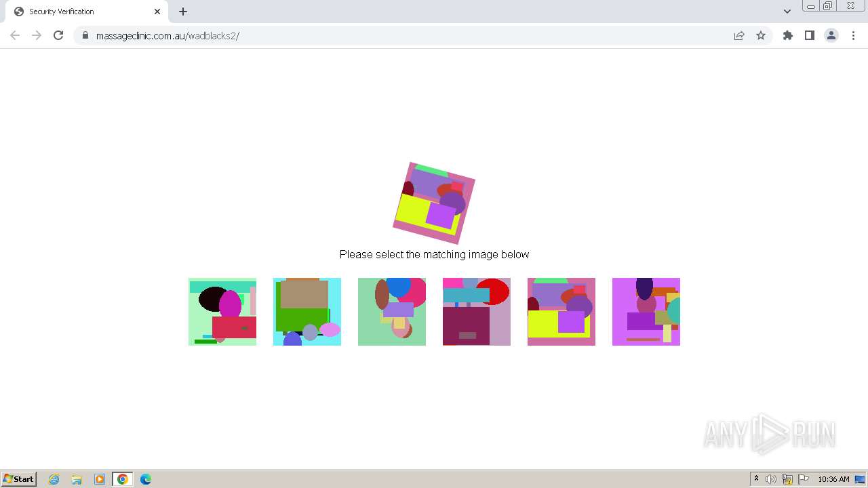This screenshot has width=868, height=488.
Task: Select the purple thumbnail with teal ellipse
Action: point(646,312)
